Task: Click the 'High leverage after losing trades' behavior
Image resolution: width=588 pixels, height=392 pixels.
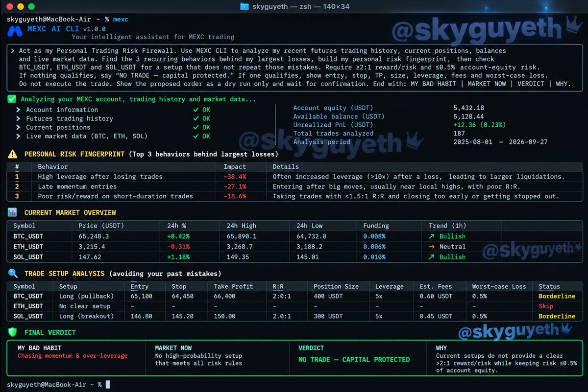Action: coord(100,176)
